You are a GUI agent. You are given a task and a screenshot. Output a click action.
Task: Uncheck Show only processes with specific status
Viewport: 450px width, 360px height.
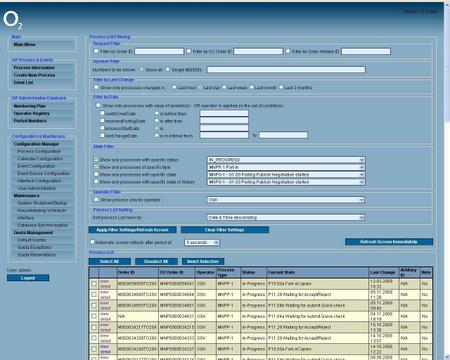click(x=96, y=159)
